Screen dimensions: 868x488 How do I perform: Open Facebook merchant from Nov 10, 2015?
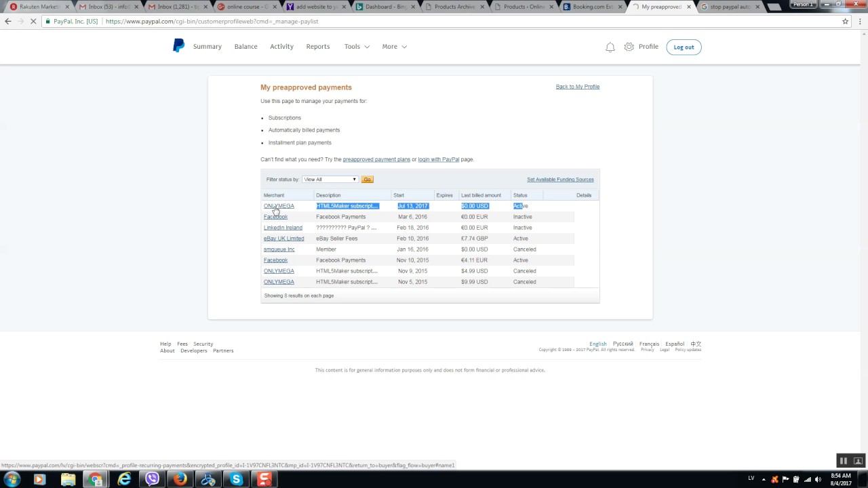coord(275,260)
